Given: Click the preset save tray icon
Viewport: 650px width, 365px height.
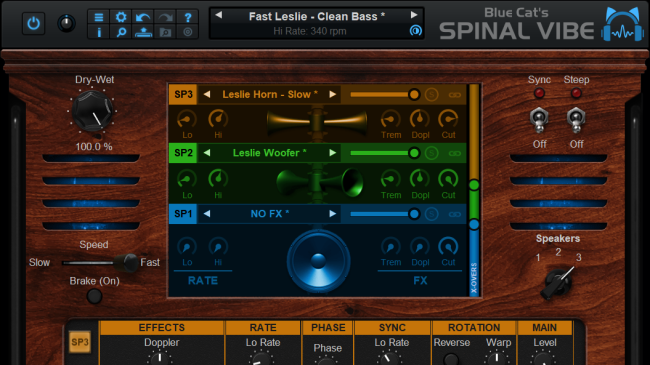Looking at the screenshot, I should [x=143, y=32].
